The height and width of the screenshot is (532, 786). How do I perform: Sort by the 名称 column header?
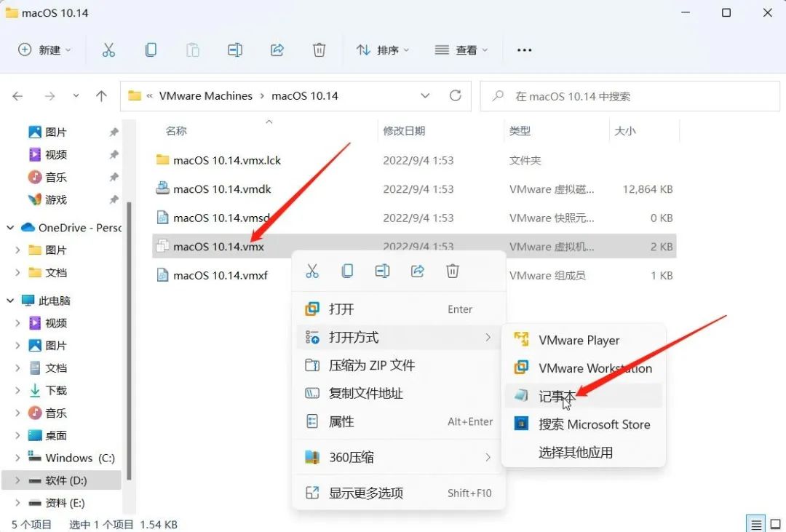tap(176, 131)
